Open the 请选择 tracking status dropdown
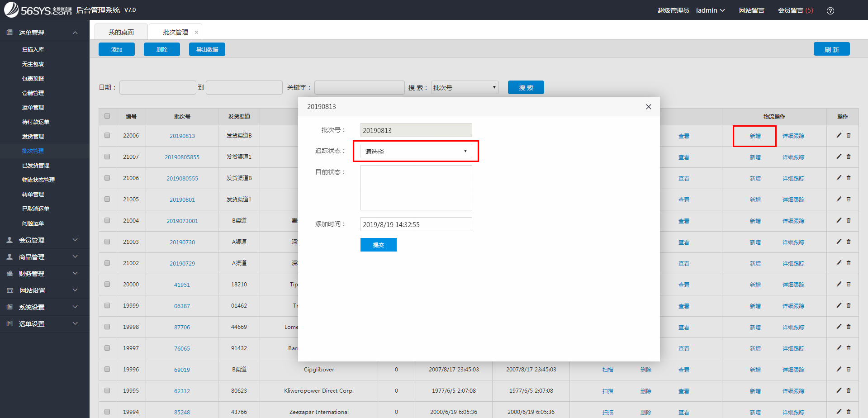Viewport: 868px width, 418px height. 415,151
